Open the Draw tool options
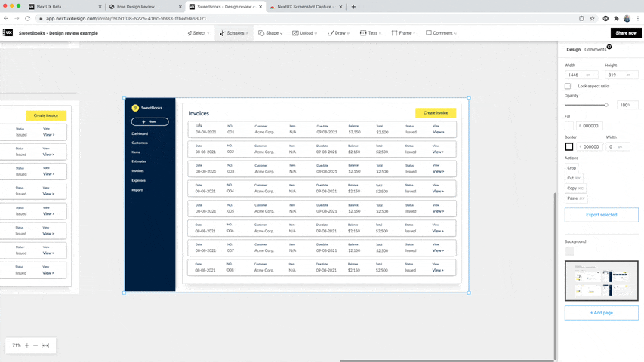Screen dimensions: 644x362 [x=338, y=33]
